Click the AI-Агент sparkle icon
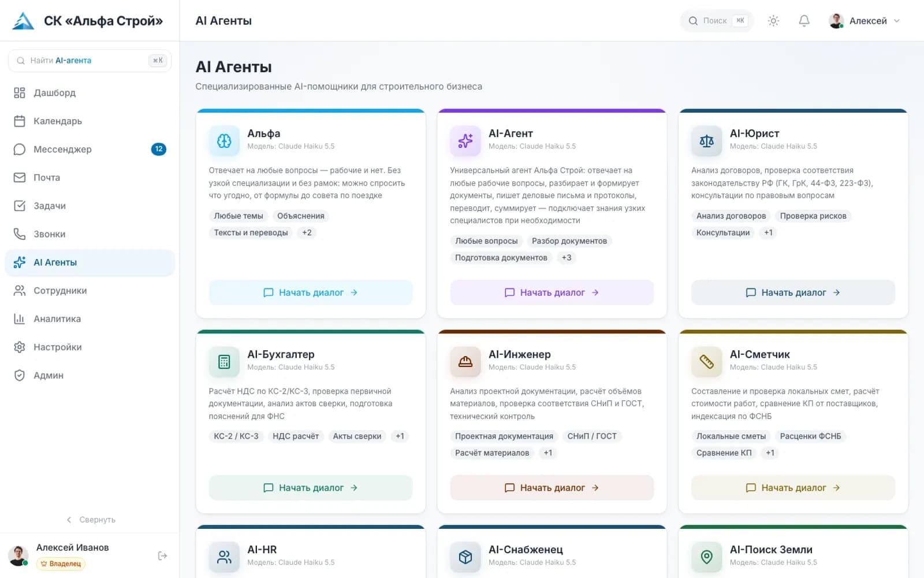The width and height of the screenshot is (924, 578). tap(465, 140)
